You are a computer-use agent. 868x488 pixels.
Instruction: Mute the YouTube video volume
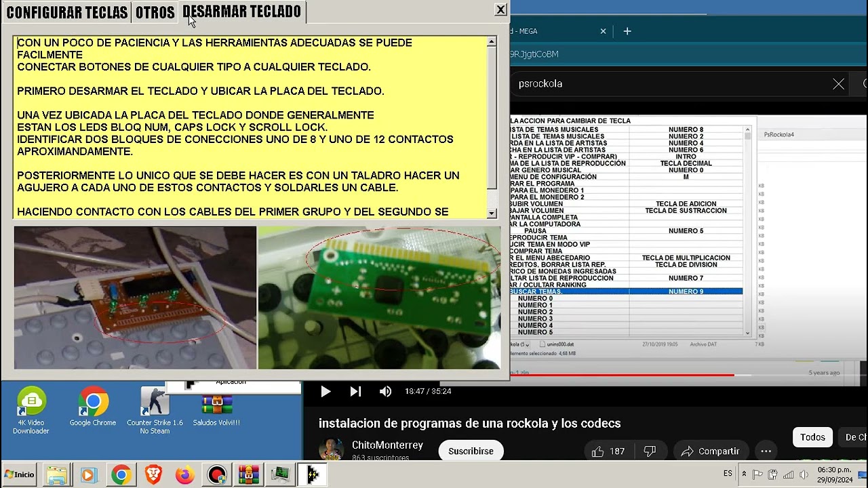[385, 391]
